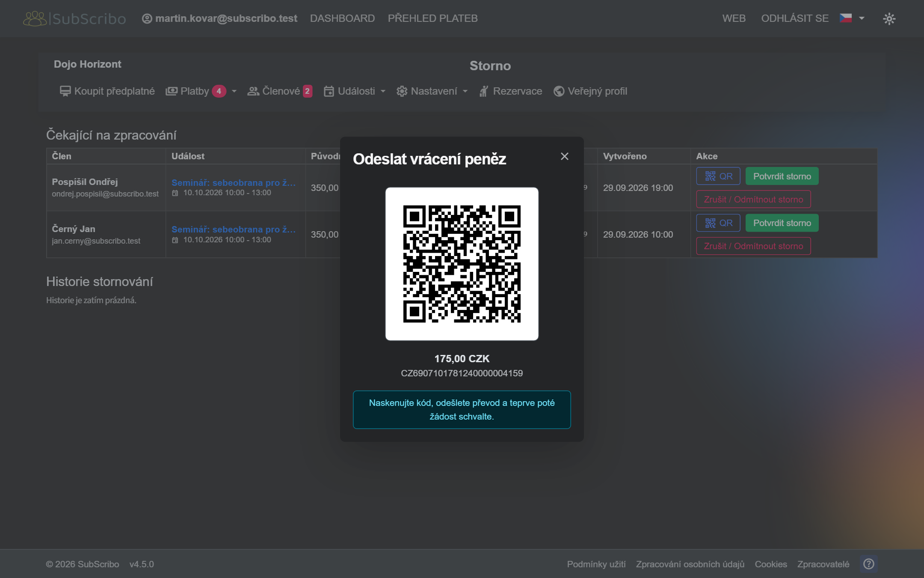
Task: Show QR for Pospíšil Ondřej's storno
Action: tap(718, 176)
